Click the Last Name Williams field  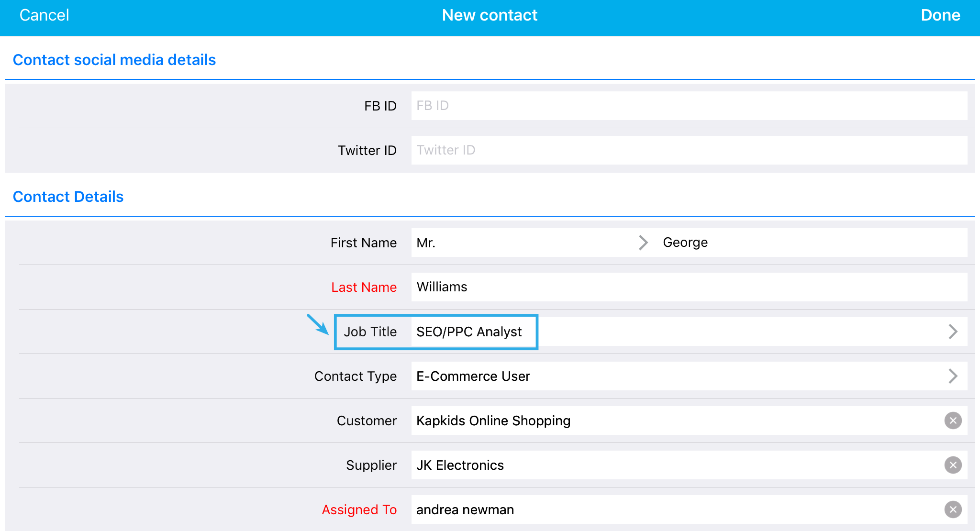tap(689, 287)
